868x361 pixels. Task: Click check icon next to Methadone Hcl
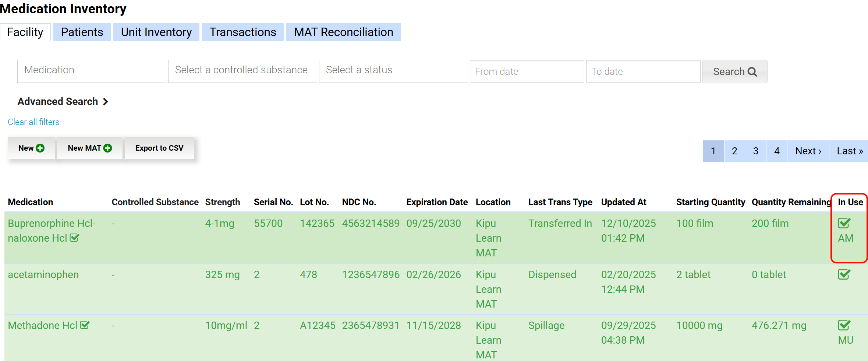pyautogui.click(x=85, y=325)
